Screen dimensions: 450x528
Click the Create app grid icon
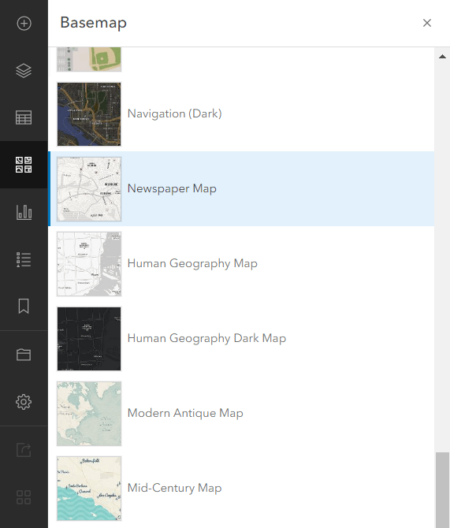click(24, 497)
